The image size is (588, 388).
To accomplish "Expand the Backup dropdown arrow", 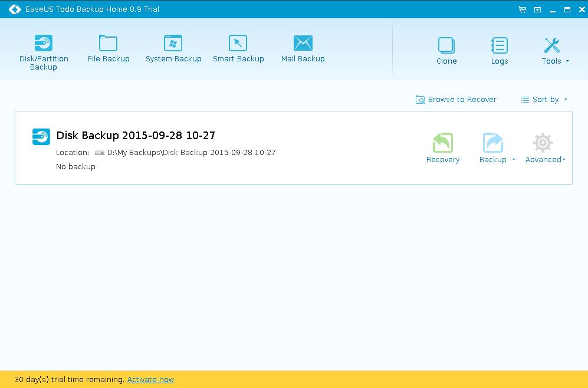I will coord(514,160).
